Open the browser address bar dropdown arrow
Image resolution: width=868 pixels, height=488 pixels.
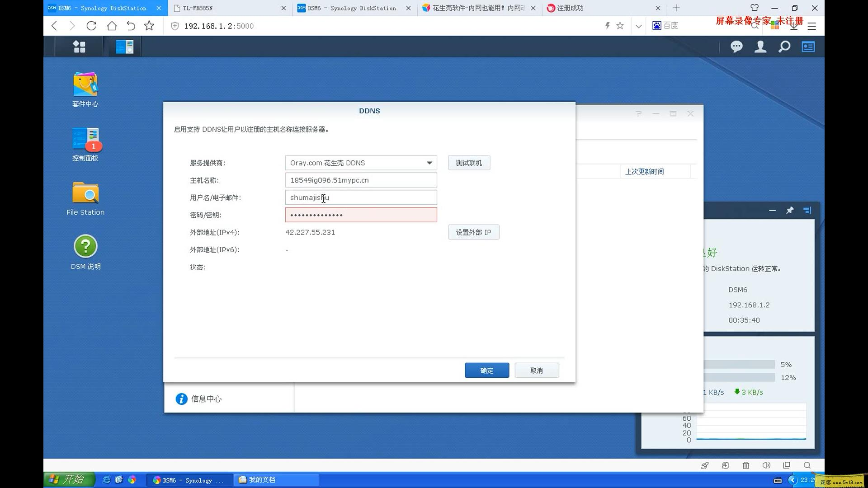638,26
